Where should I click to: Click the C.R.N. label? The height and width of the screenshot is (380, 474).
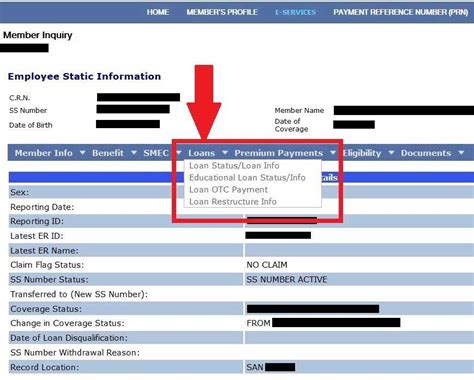tap(20, 98)
